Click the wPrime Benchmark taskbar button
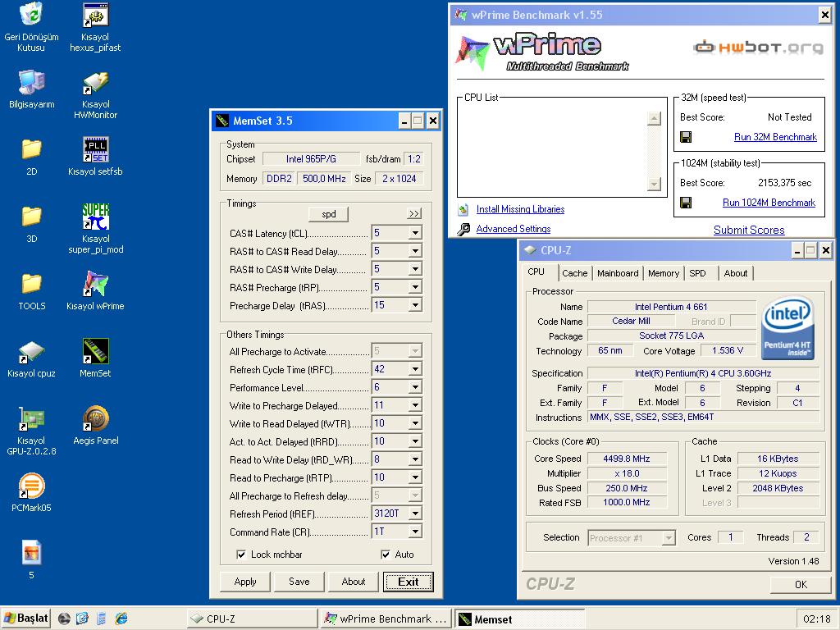840x630 pixels. click(386, 619)
